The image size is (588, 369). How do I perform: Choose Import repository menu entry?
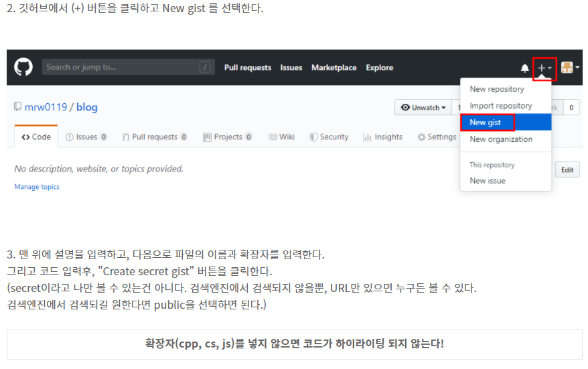(506, 106)
